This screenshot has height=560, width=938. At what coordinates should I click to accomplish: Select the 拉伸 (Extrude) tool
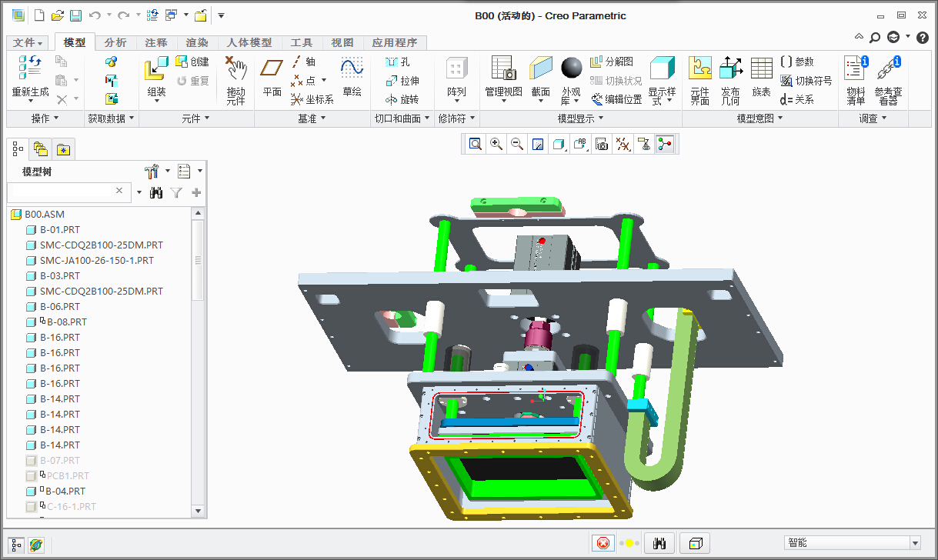402,81
